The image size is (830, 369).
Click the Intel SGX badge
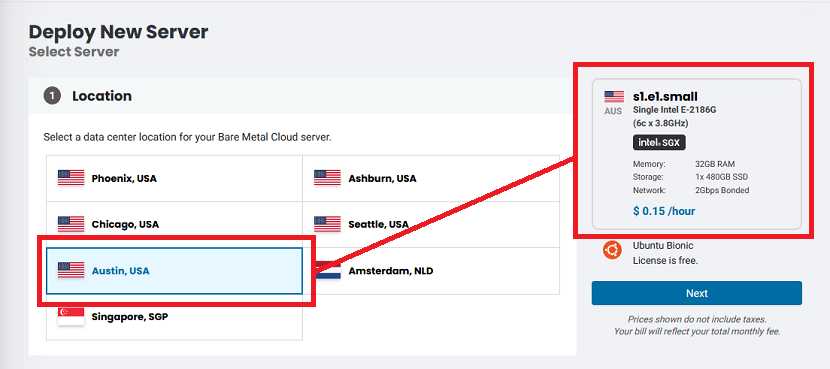(659, 142)
